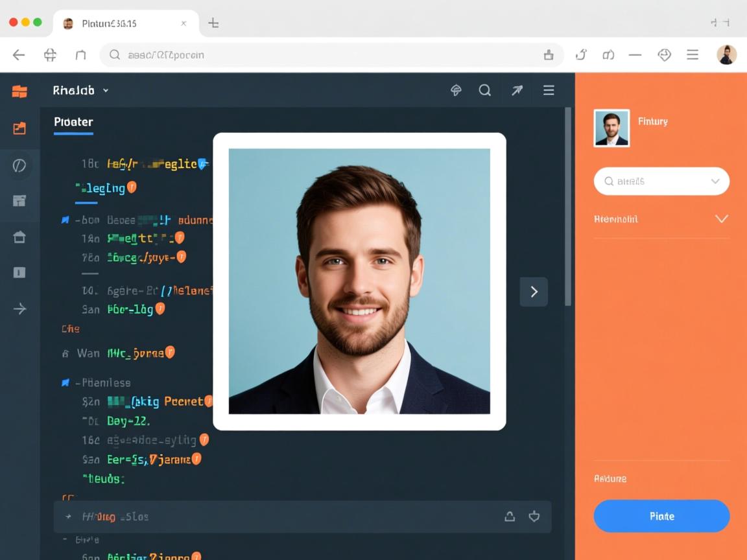The height and width of the screenshot is (560, 747).
Task: Click the browser address bar
Action: click(324, 55)
